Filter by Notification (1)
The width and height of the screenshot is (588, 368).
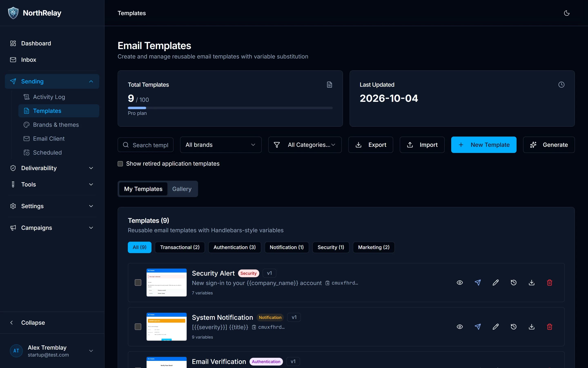[287, 247]
